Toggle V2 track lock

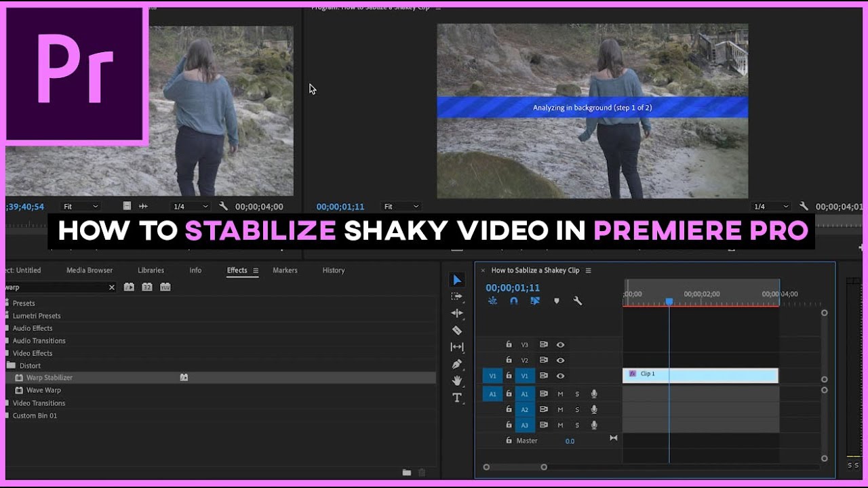pos(509,360)
